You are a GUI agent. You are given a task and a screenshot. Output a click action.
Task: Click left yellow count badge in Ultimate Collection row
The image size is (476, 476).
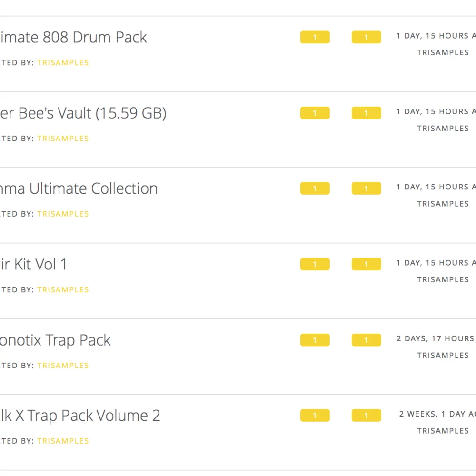pos(315,188)
